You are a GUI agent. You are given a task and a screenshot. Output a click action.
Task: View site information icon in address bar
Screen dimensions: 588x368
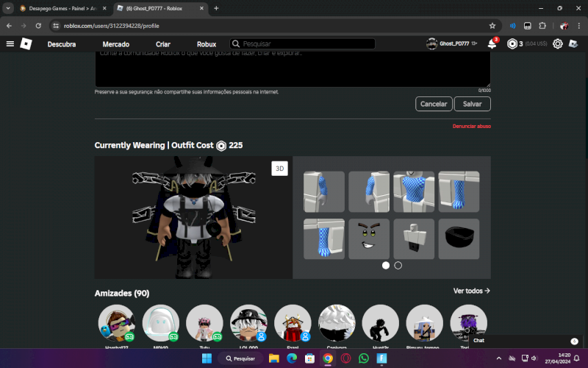click(56, 26)
